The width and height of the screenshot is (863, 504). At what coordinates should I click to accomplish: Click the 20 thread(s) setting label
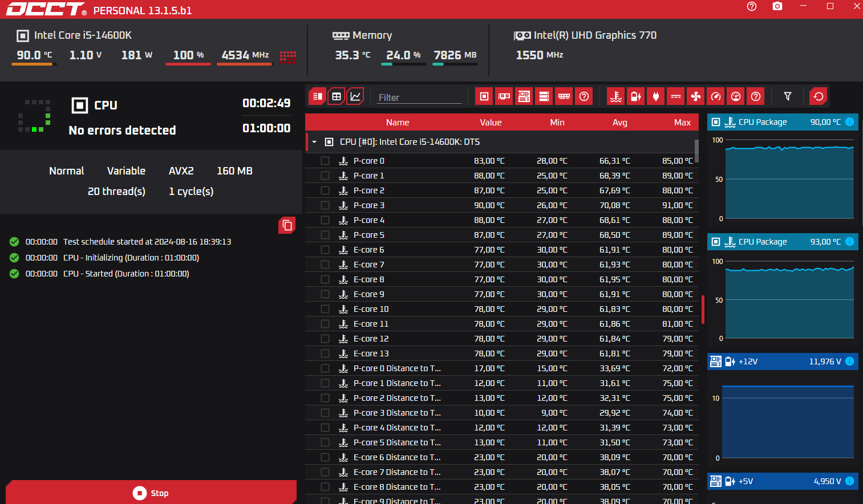[116, 192]
